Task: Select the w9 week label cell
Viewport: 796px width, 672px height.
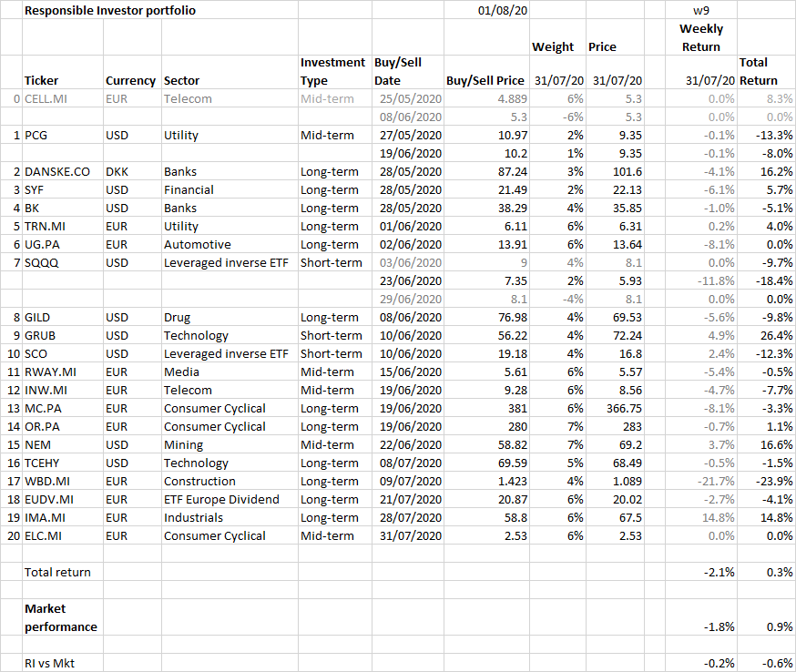Action: pos(702,11)
